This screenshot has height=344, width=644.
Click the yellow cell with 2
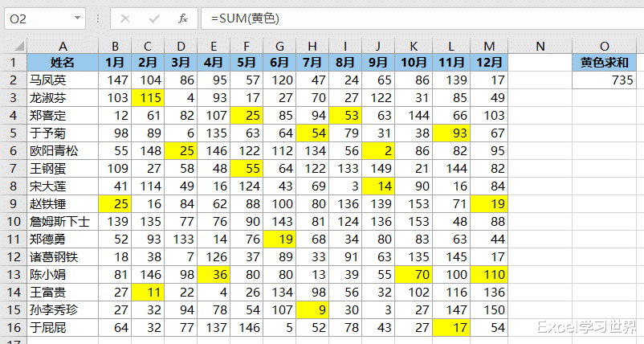pos(378,151)
